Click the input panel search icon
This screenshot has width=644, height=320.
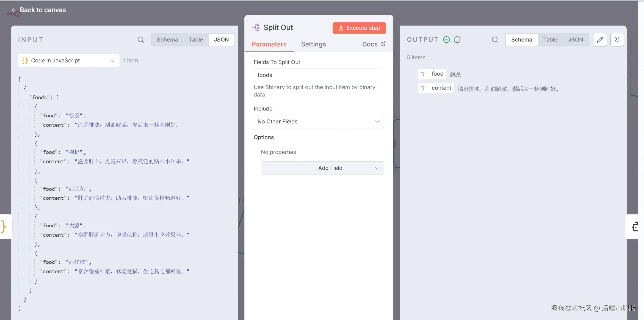141,40
